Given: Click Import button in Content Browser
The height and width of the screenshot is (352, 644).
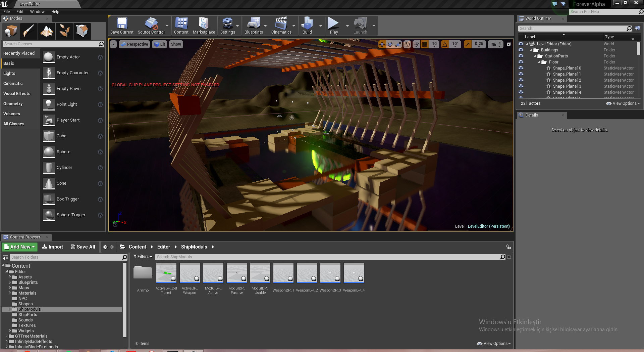Looking at the screenshot, I should click(53, 247).
